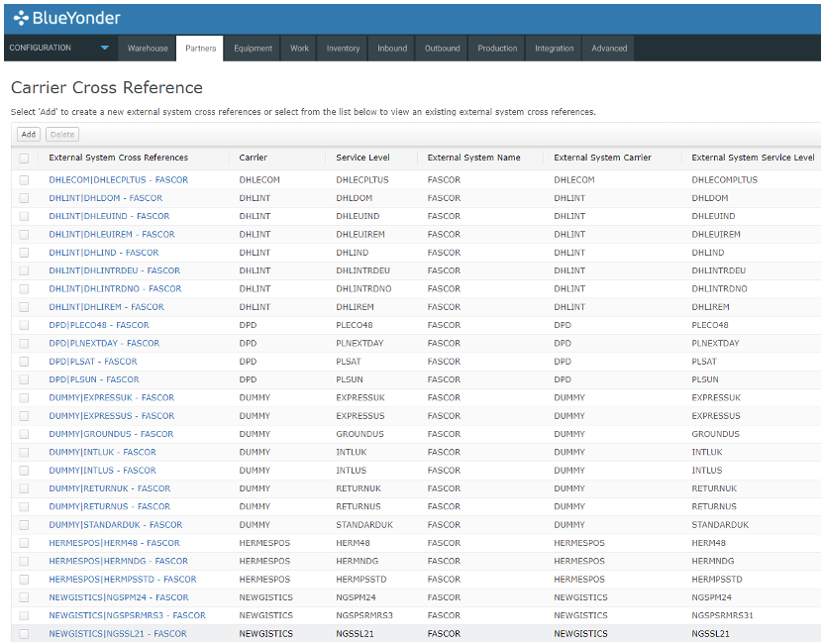Open the DHLINT|DHLIREM - FASCOR link

(106, 307)
